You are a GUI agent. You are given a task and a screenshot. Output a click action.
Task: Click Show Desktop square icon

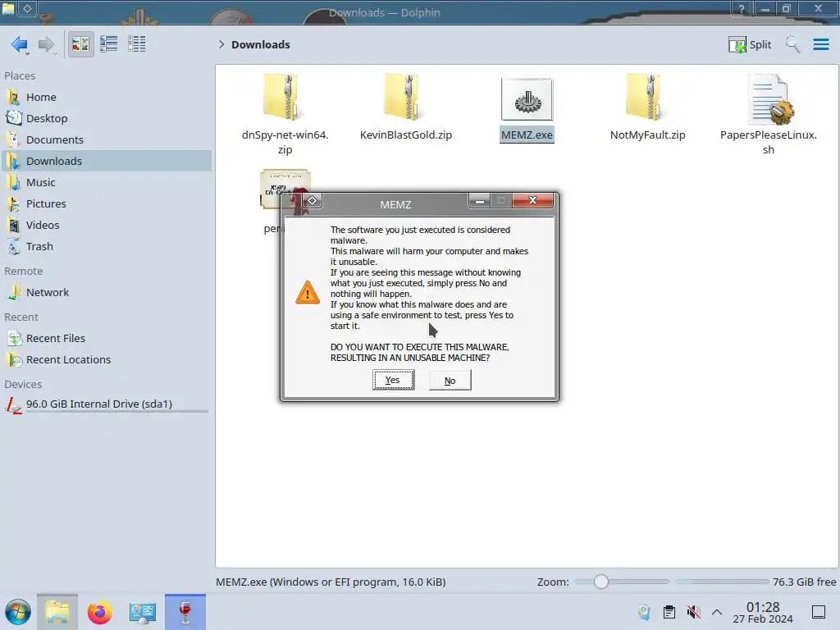819,612
